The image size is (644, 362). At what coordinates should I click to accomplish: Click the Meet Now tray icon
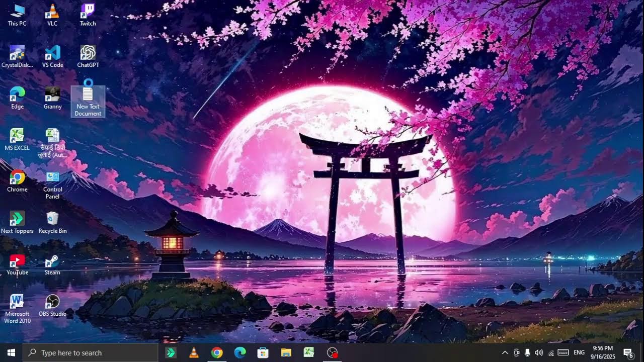(x=516, y=352)
